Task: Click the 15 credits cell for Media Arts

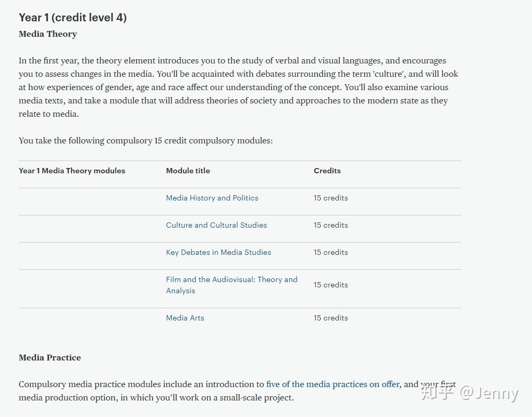Action: pos(331,318)
